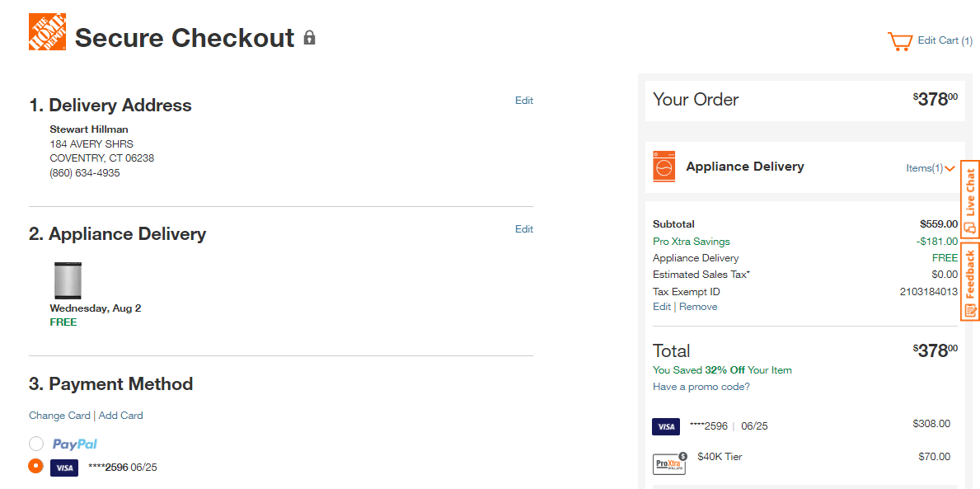This screenshot has height=489, width=980.
Task: Click the Home Depot logo
Action: click(48, 32)
